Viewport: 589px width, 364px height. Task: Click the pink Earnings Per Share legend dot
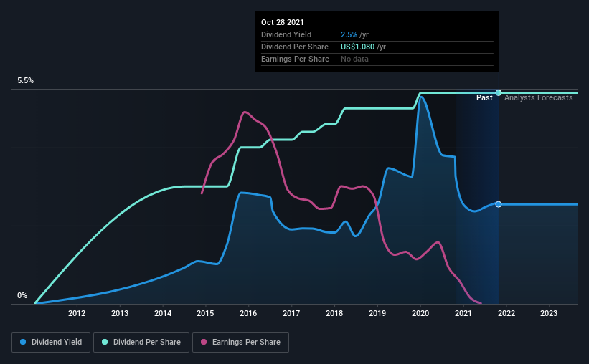pos(204,342)
